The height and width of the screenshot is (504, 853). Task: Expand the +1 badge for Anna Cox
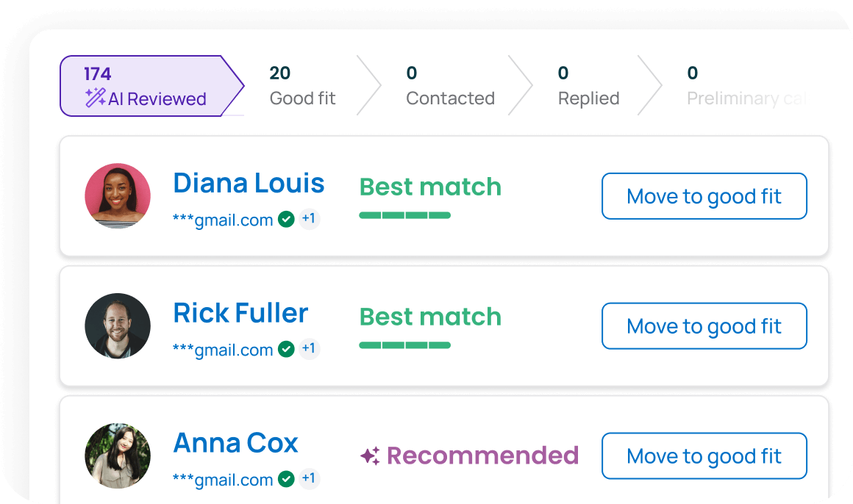309,479
